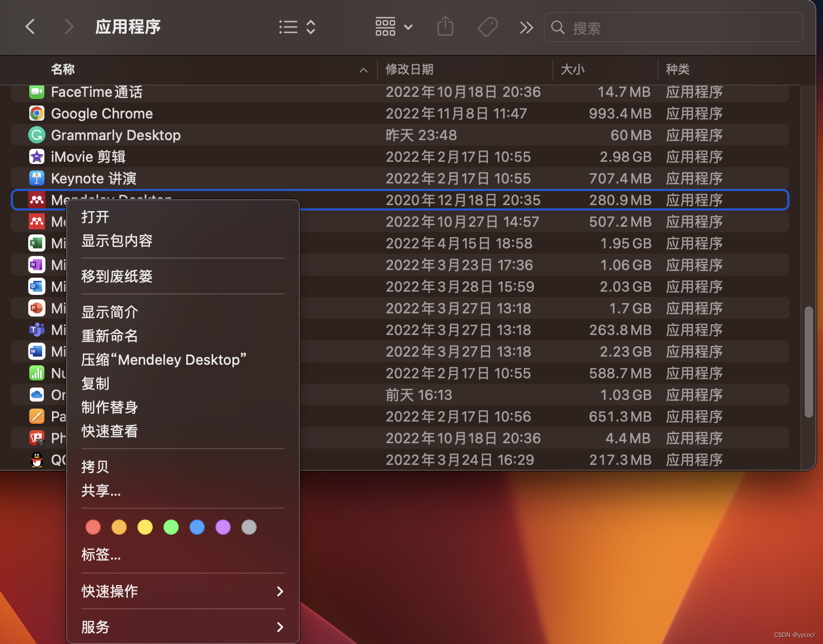Apply the blue tag color

[x=197, y=527]
